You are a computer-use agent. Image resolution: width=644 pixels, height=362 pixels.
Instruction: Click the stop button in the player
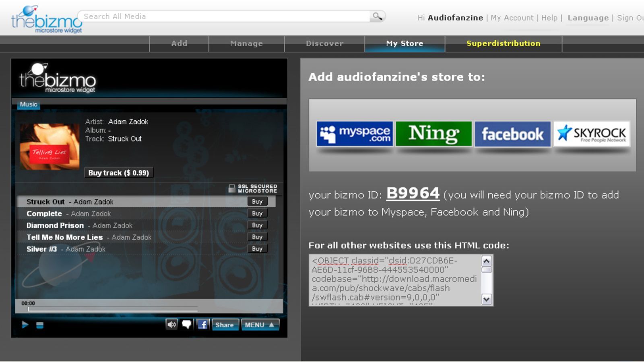[39, 325]
